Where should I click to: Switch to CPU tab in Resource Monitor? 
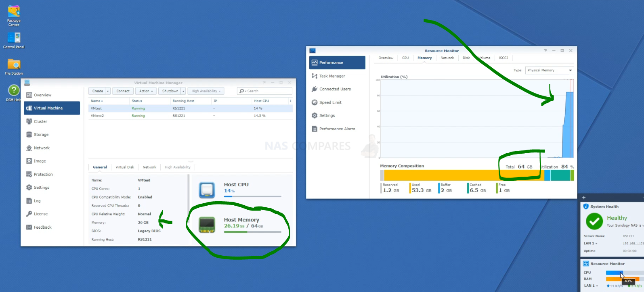(405, 58)
